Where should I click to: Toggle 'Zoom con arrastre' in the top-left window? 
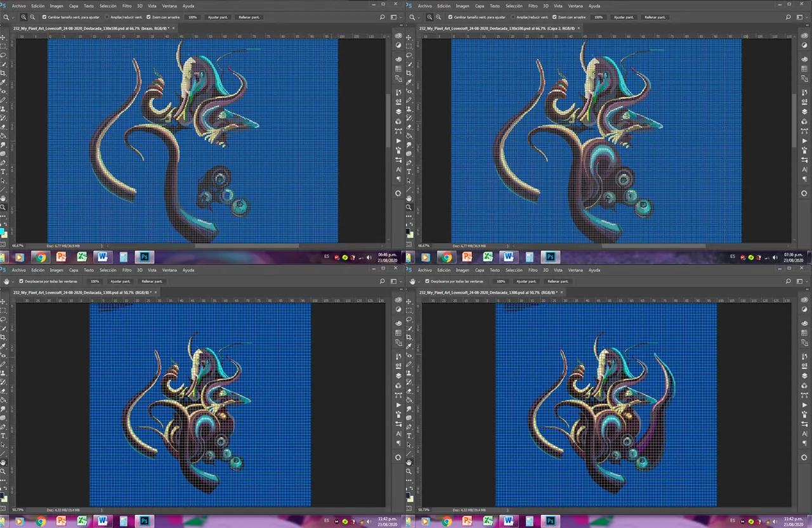click(148, 17)
